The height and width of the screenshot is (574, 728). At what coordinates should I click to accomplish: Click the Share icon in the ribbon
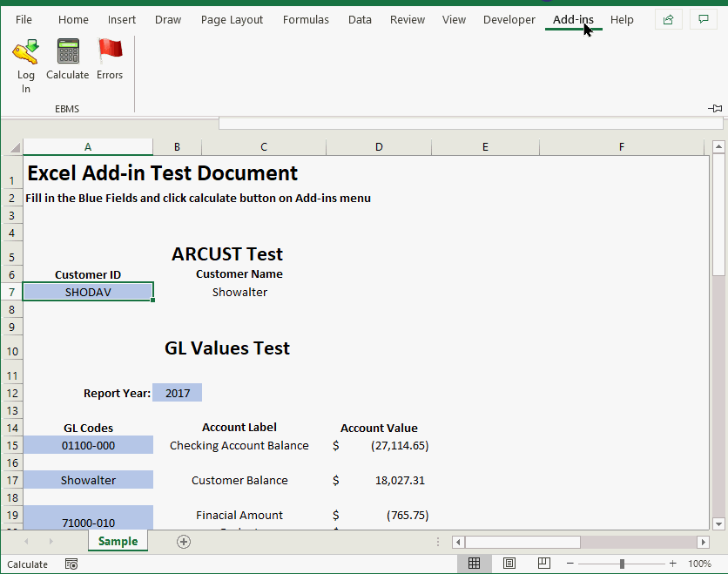tap(668, 18)
